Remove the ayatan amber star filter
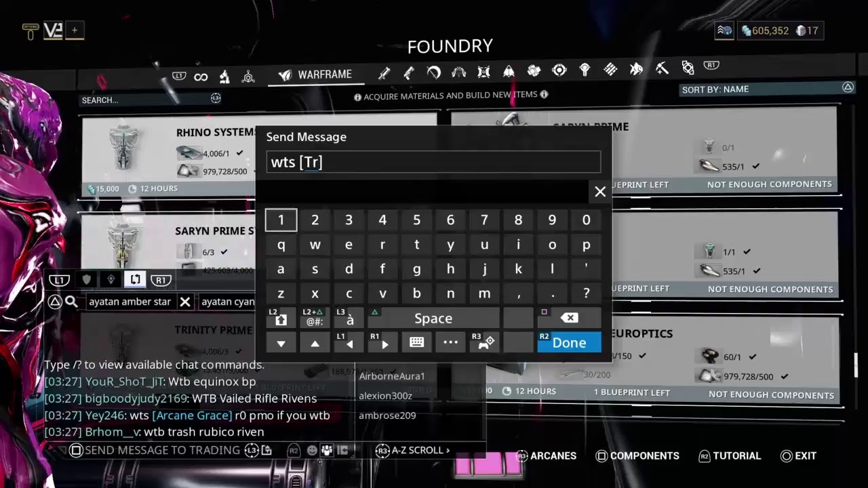868x488 pixels. [184, 302]
